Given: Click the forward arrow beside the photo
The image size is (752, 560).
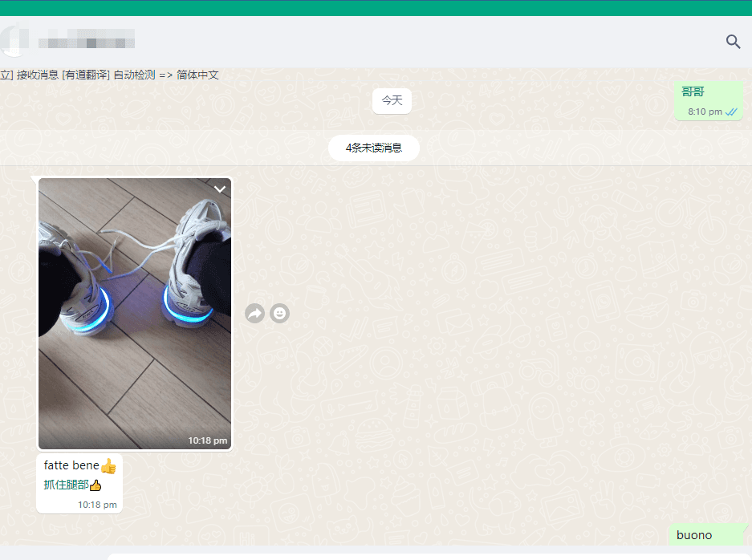Looking at the screenshot, I should 254,314.
